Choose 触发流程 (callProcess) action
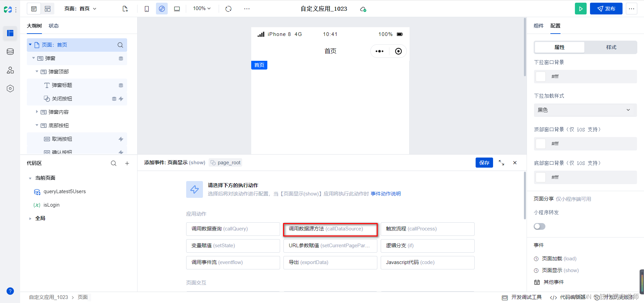The image size is (644, 303). coord(428,229)
